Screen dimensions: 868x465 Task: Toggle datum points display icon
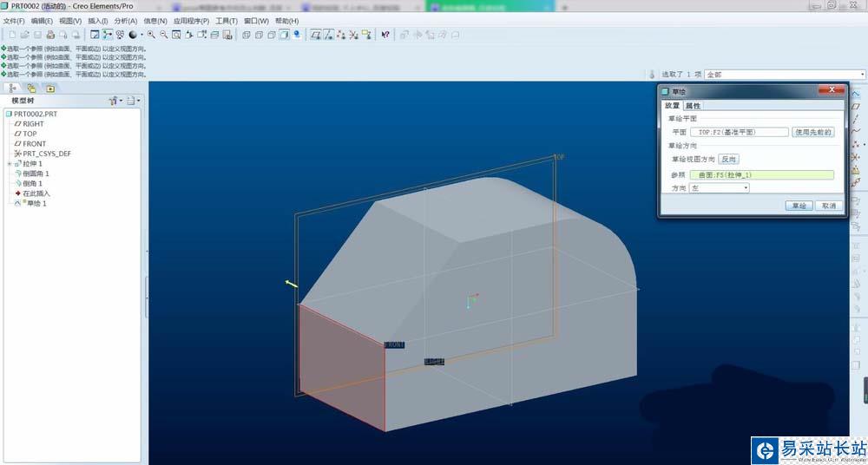(341, 35)
